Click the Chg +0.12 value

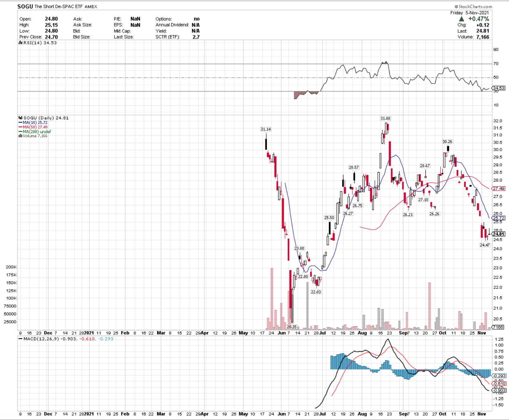click(x=482, y=25)
